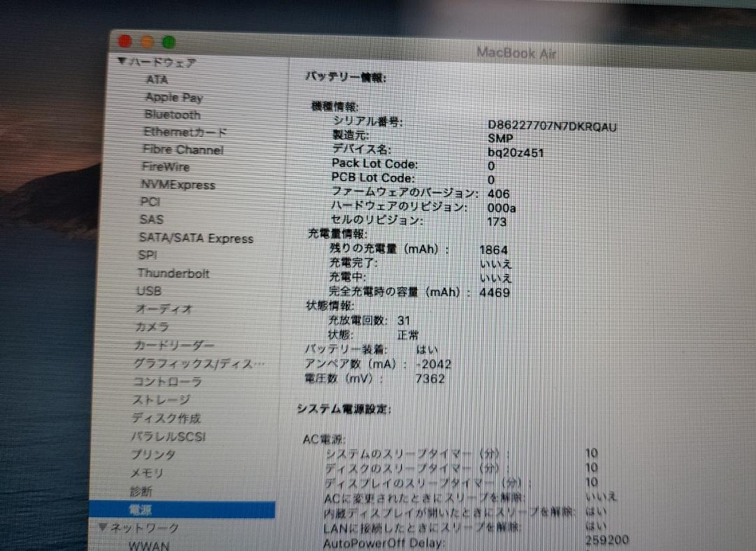Select カメラ in the sidebar
Viewport: 756px width, 551px height.
point(152,327)
